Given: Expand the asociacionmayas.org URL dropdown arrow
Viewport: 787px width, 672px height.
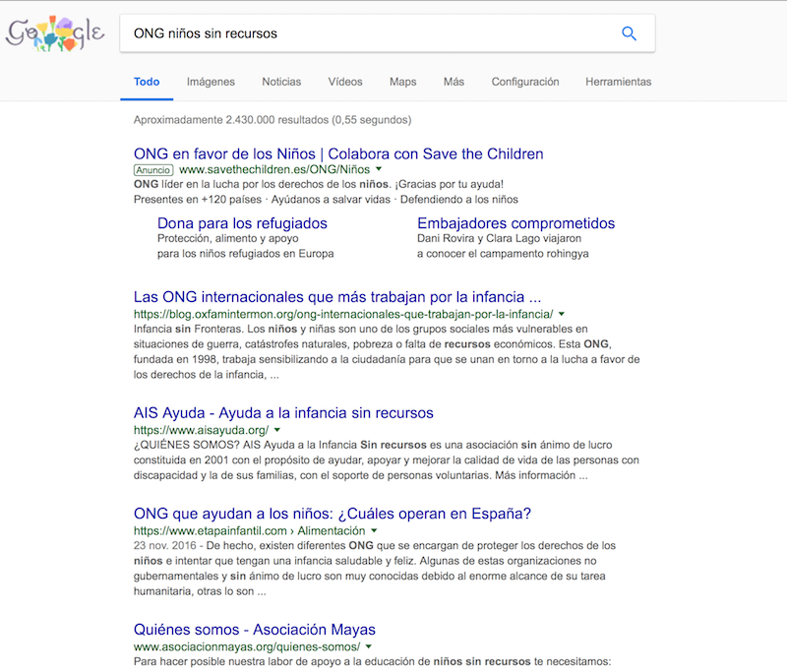Looking at the screenshot, I should (x=368, y=646).
